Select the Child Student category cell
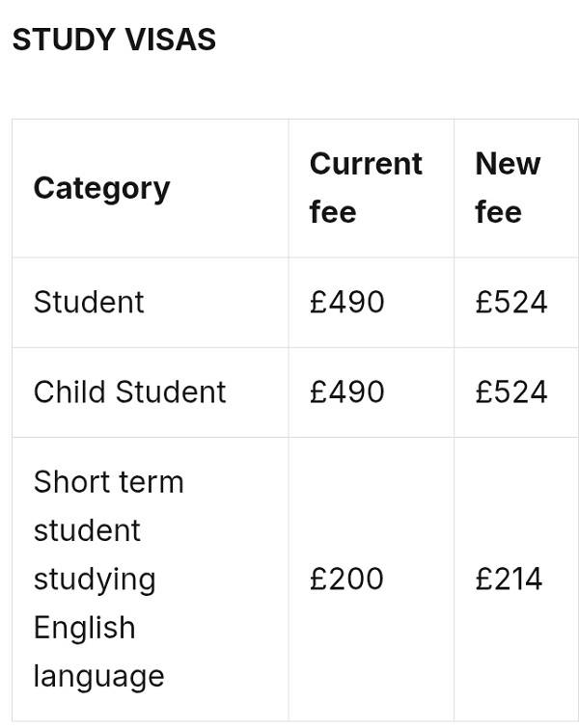The image size is (579, 728). point(129,391)
